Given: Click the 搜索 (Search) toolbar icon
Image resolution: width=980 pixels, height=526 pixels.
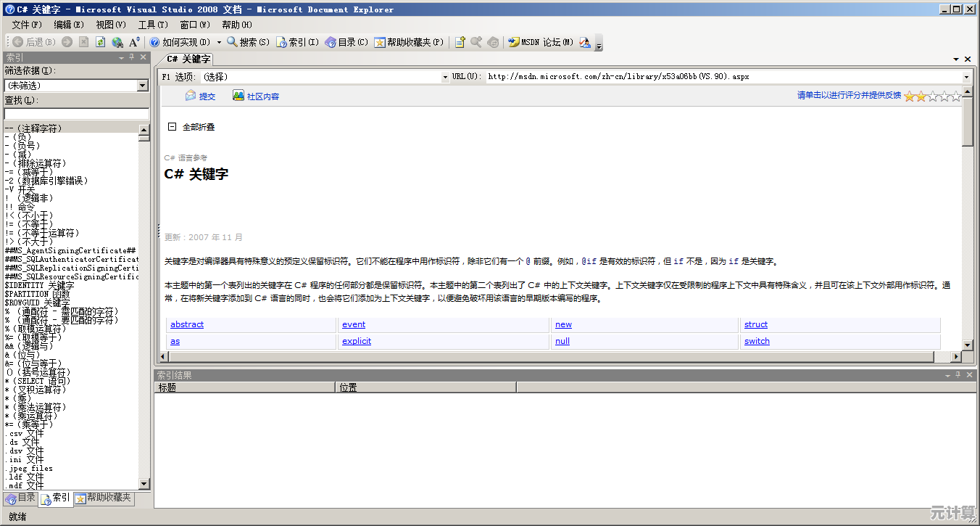Looking at the screenshot, I should click(247, 42).
